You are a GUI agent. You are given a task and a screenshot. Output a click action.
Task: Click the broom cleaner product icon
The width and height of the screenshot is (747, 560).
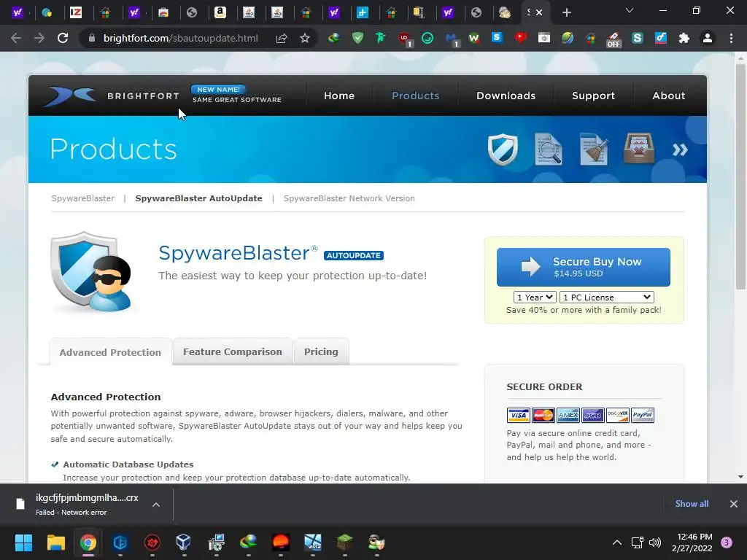click(594, 149)
